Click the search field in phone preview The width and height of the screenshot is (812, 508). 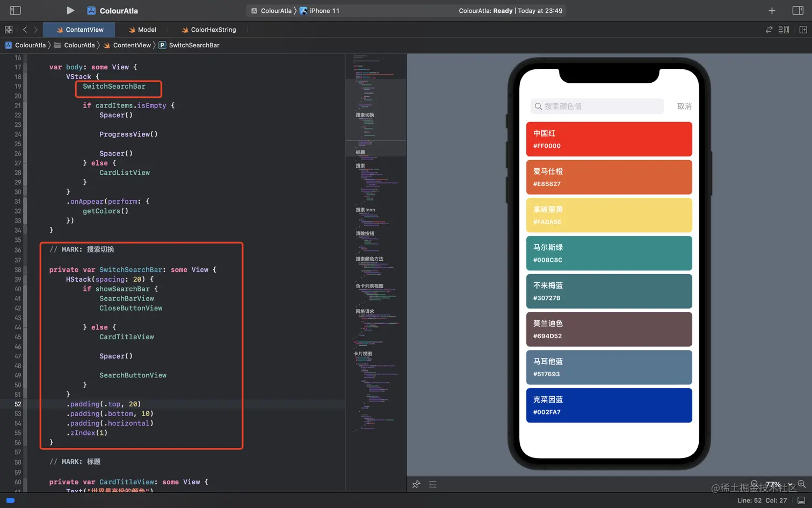click(x=597, y=106)
